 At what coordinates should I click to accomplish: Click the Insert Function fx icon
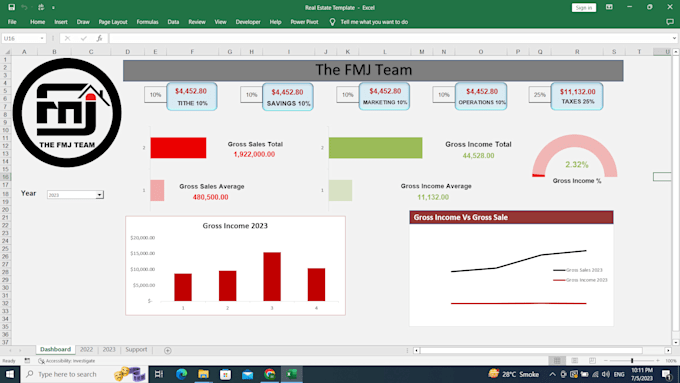tap(99, 38)
